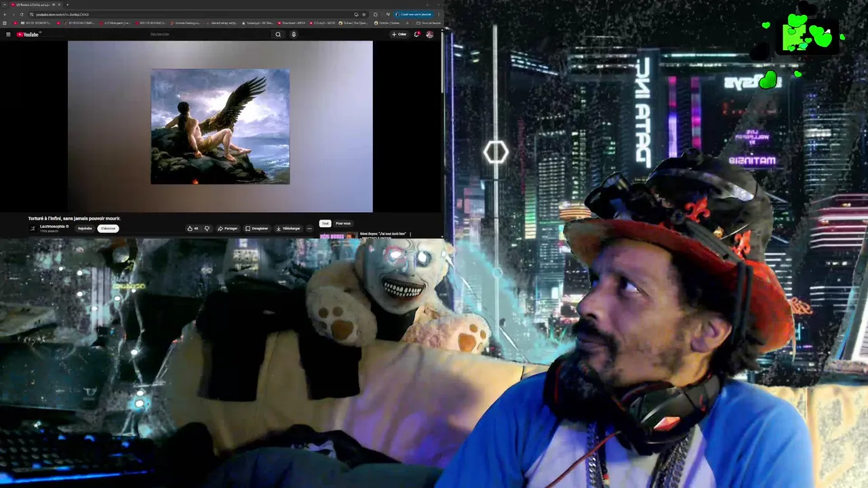The image size is (868, 488).
Task: Start voice search with the microphone icon
Action: (294, 35)
